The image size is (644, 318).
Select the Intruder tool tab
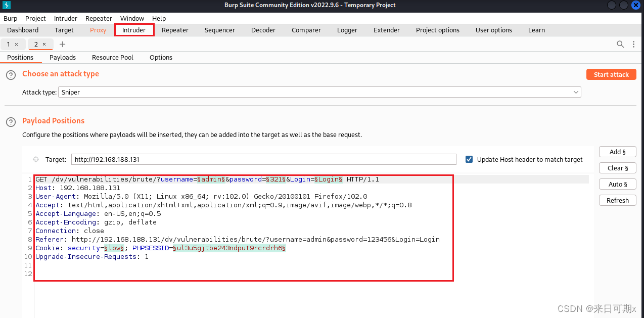coord(134,30)
